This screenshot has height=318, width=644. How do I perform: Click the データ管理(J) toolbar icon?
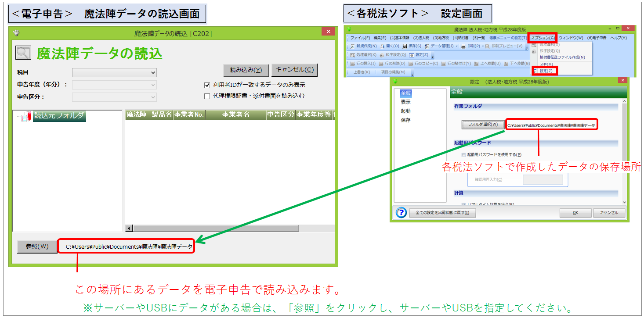(x=427, y=46)
